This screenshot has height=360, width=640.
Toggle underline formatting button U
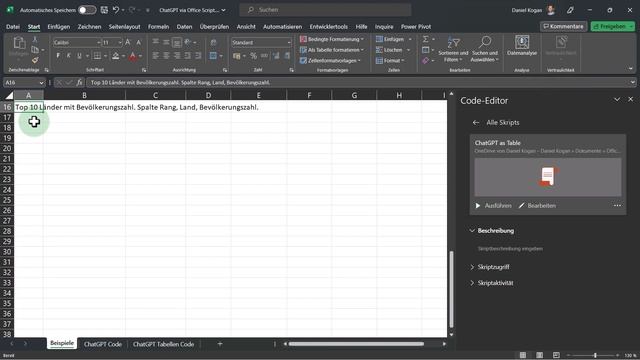79,56
